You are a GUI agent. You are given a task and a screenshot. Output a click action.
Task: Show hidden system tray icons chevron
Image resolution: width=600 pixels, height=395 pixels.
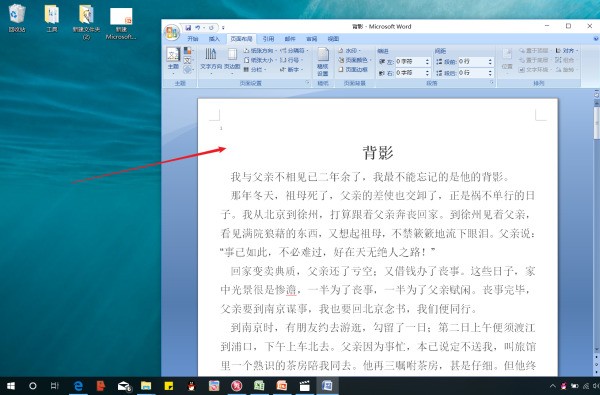tap(552, 386)
